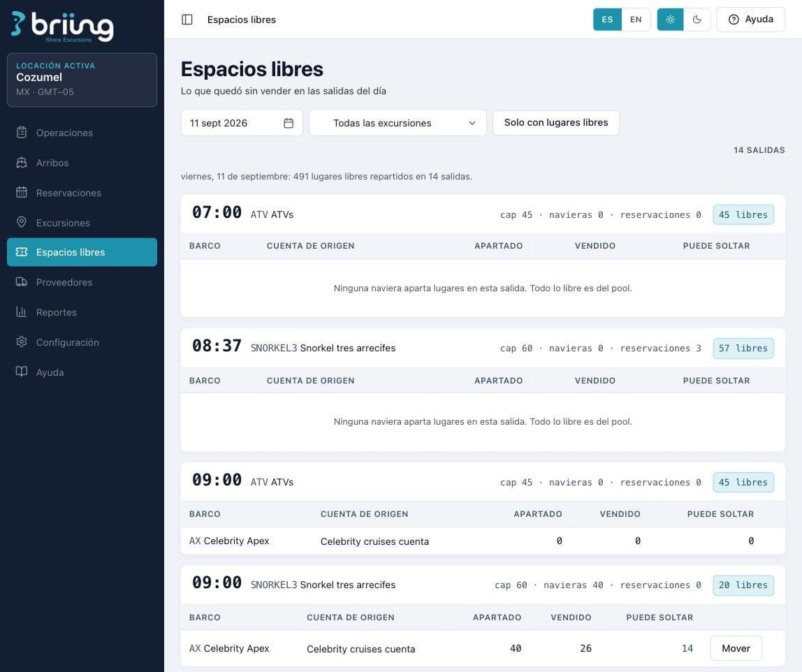Toggle Solo con lugares libres filter
The width and height of the screenshot is (802, 672).
[556, 123]
